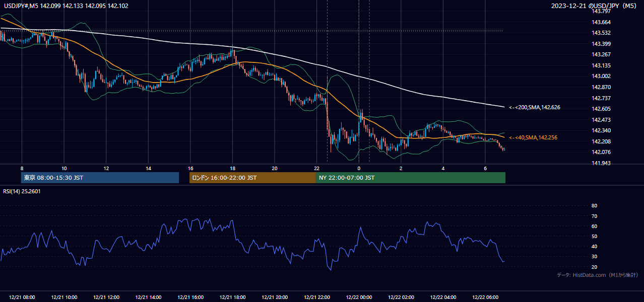This screenshot has width=644, height=302.
Task: Click price axis value 142.473
Action: [x=601, y=120]
